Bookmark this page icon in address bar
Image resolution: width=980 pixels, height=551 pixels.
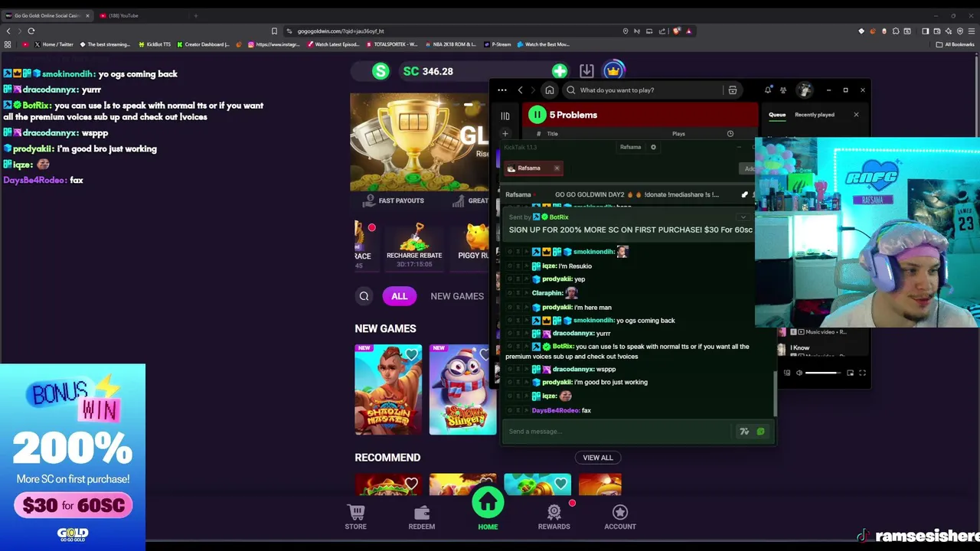274,31
